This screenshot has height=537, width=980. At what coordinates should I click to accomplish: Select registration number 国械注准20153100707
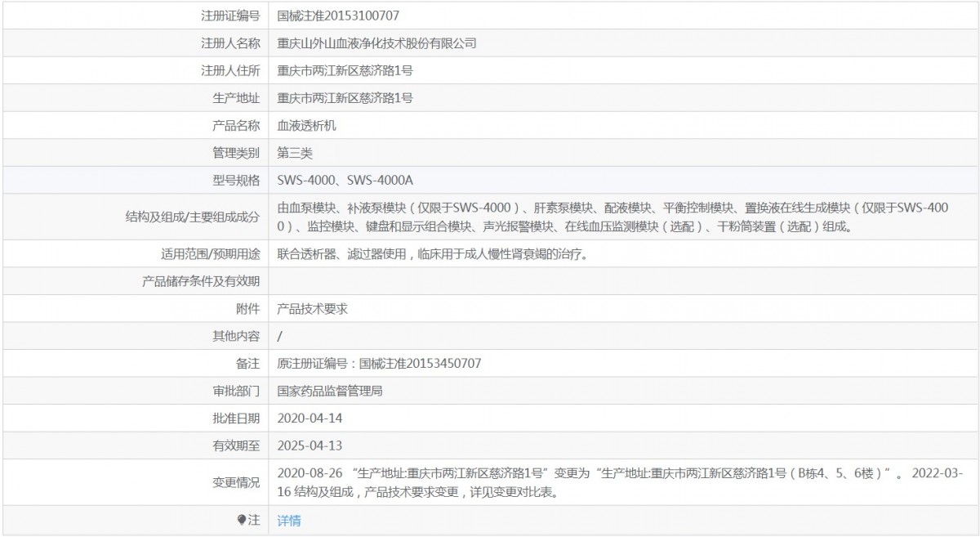[x=338, y=16]
